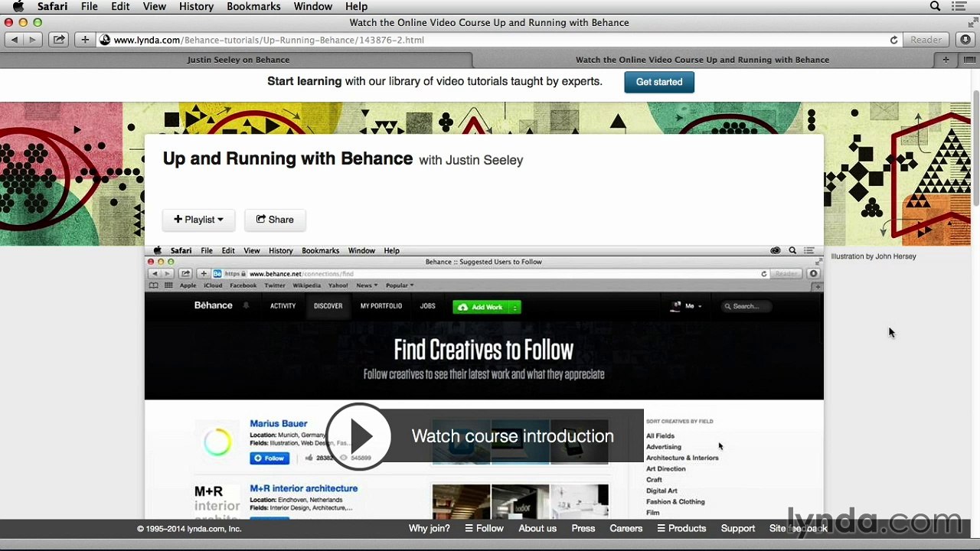Click the Get started button

click(659, 82)
